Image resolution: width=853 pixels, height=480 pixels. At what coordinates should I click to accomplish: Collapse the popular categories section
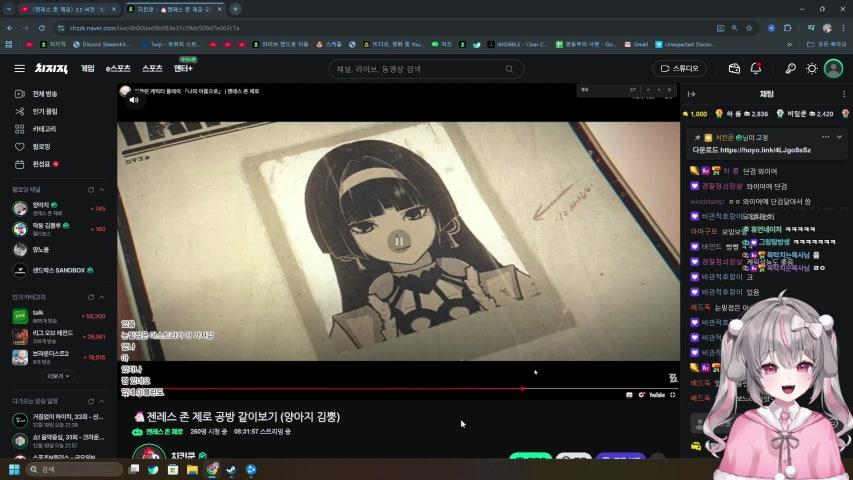[x=102, y=297]
